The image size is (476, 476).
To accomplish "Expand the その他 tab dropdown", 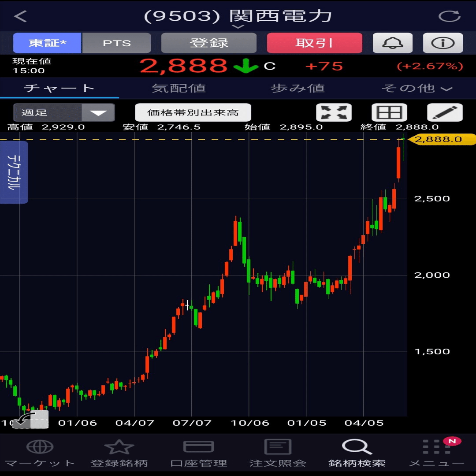I will coord(417,88).
